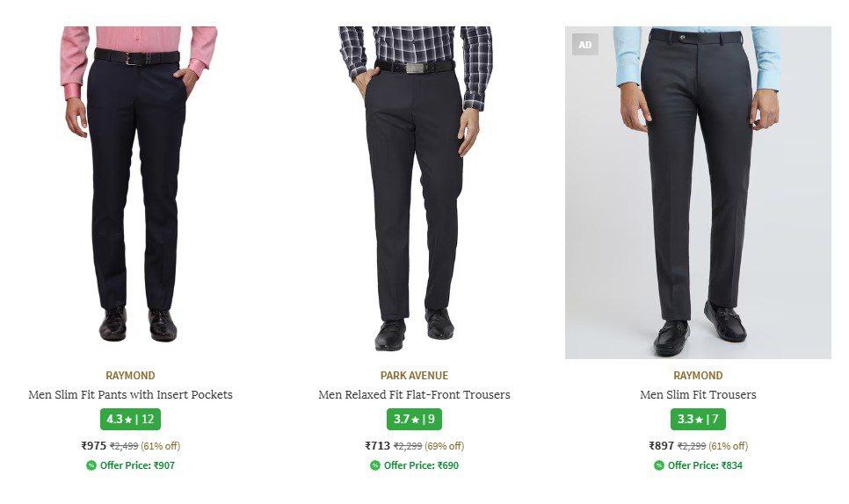This screenshot has width=849, height=504.
Task: Click the star in the 4.3 rating badge
Action: pyautogui.click(x=128, y=420)
